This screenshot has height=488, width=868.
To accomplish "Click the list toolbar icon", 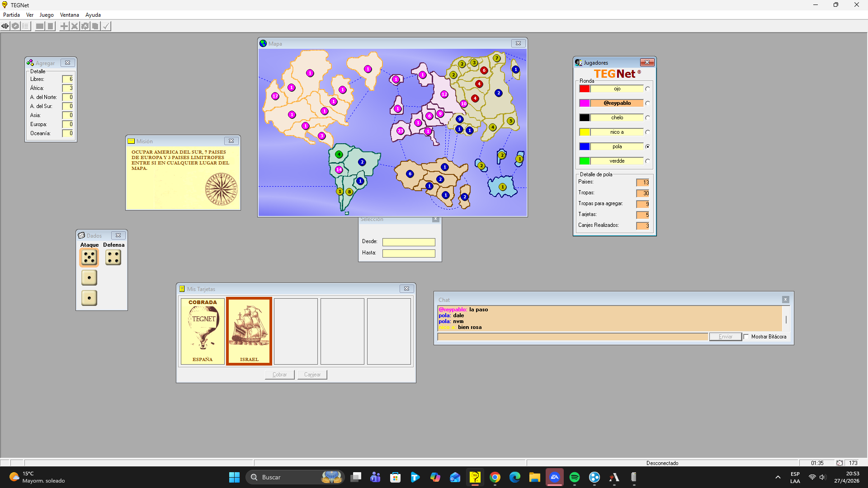I will click(x=26, y=26).
